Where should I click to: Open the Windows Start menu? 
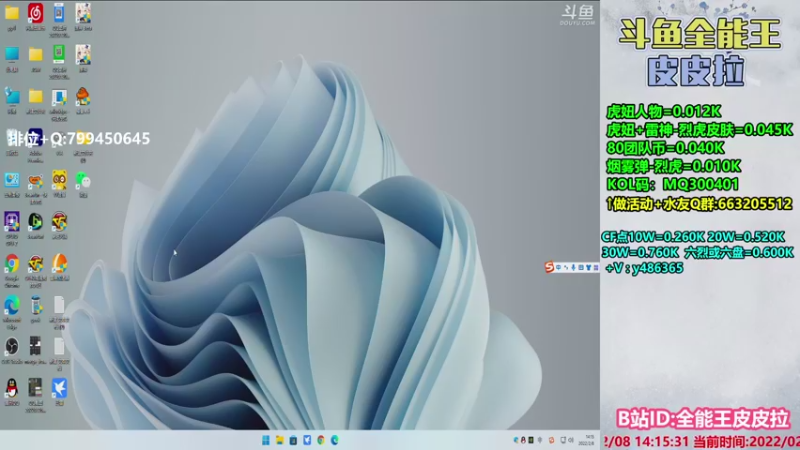tap(266, 440)
